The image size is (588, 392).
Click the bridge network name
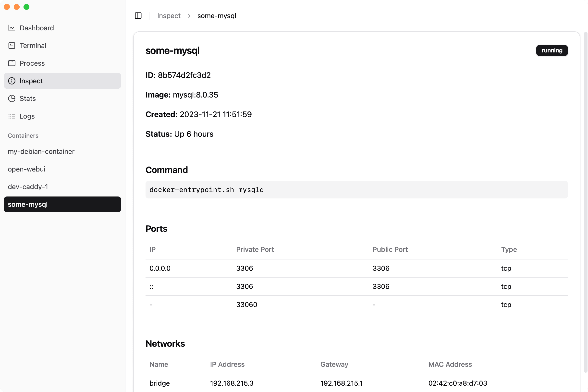[x=159, y=383]
